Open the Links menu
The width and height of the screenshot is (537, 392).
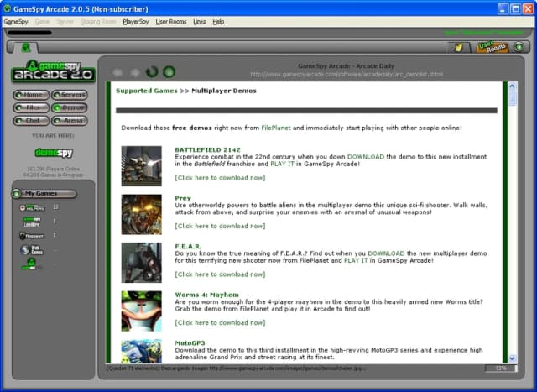200,22
